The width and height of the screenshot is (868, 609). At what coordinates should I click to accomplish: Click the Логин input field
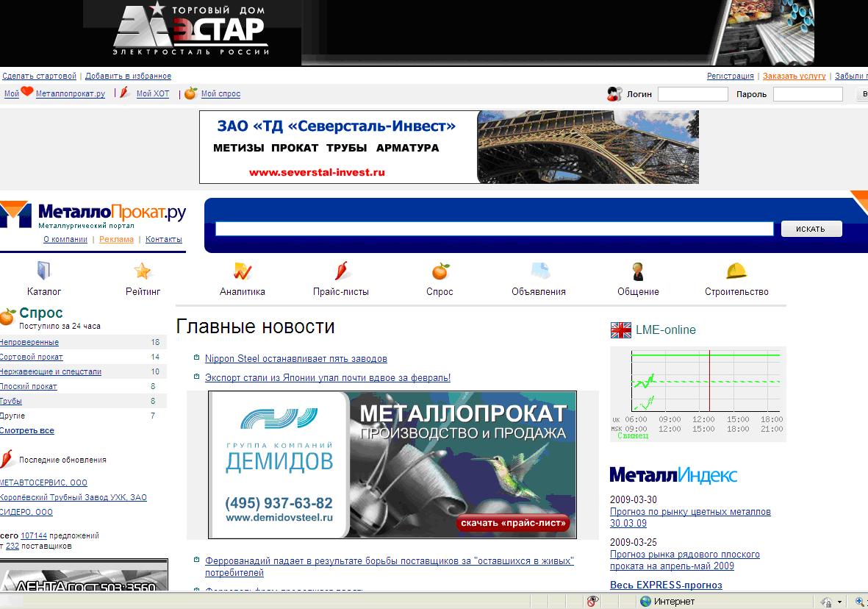tap(692, 94)
